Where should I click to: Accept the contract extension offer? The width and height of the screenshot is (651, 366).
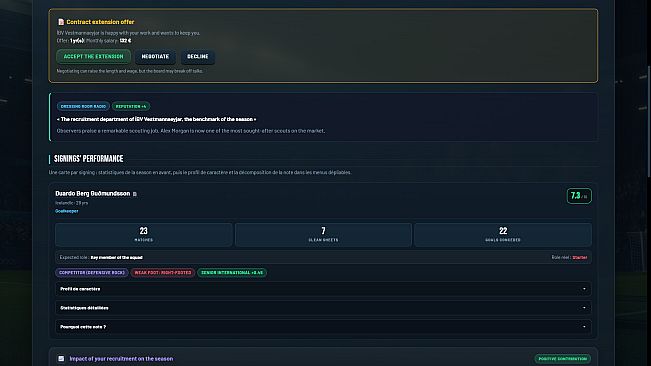pos(93,56)
